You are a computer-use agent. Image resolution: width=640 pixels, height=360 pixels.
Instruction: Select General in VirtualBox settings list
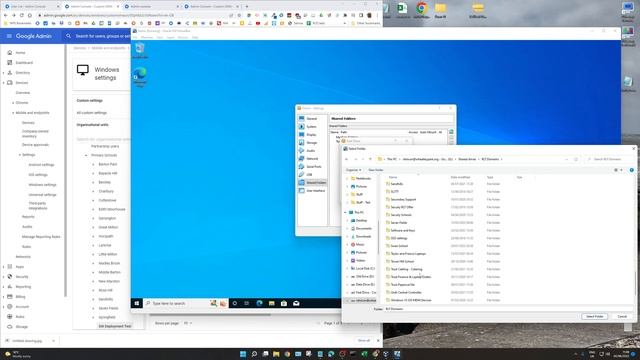coord(312,119)
